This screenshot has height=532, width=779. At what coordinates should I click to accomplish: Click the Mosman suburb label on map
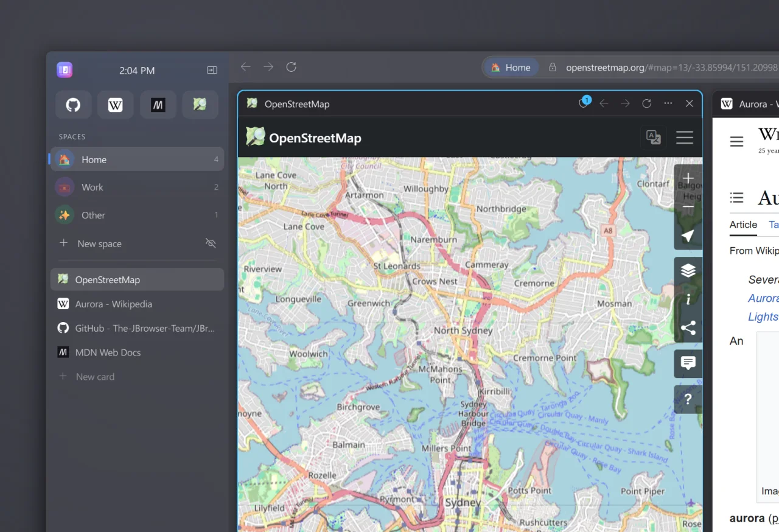[x=615, y=303]
